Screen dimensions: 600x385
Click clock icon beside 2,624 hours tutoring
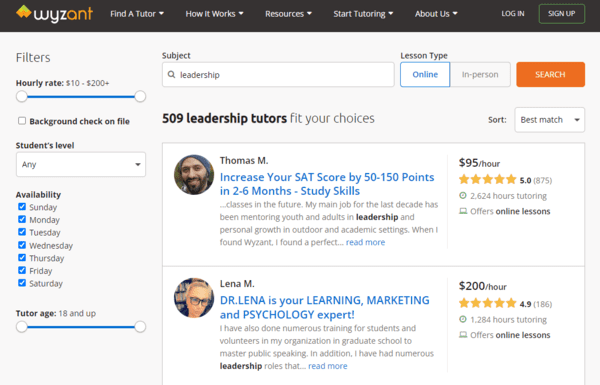click(x=463, y=196)
